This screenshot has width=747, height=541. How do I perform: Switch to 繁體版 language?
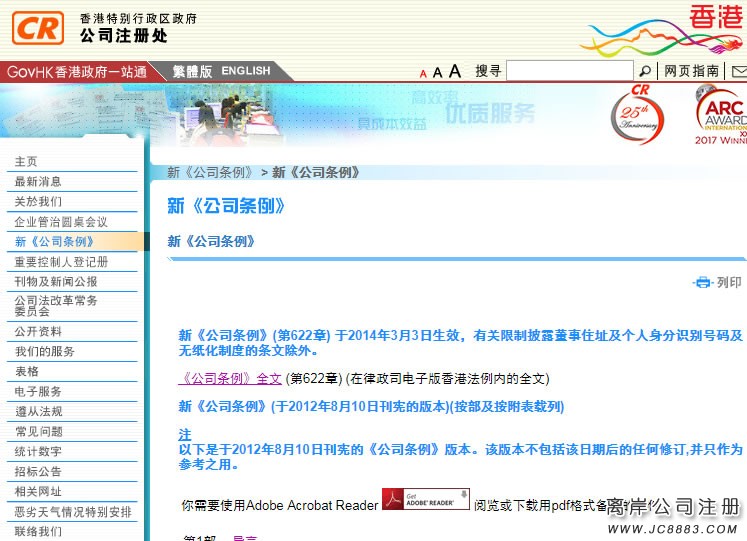click(192, 71)
